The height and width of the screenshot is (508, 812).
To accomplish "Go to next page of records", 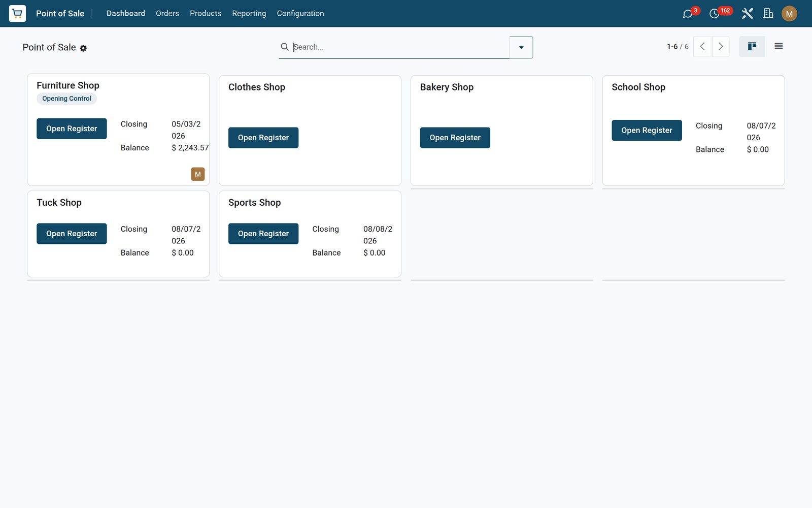I will tap(721, 47).
